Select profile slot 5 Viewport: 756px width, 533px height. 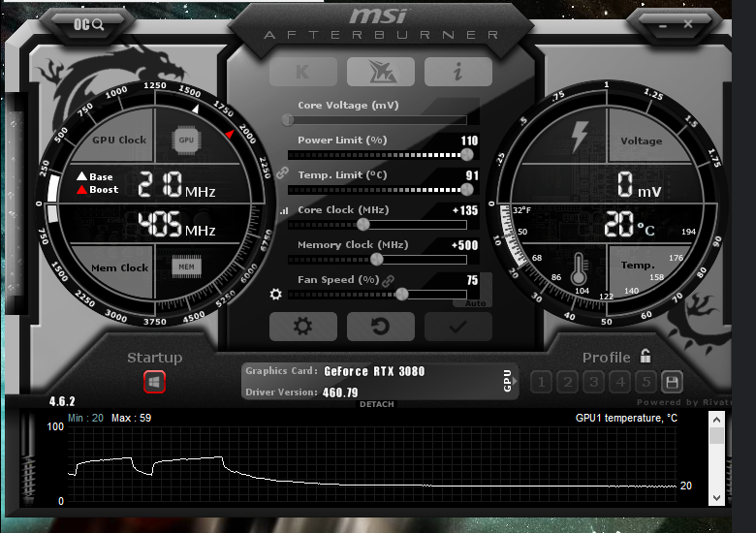pyautogui.click(x=646, y=383)
